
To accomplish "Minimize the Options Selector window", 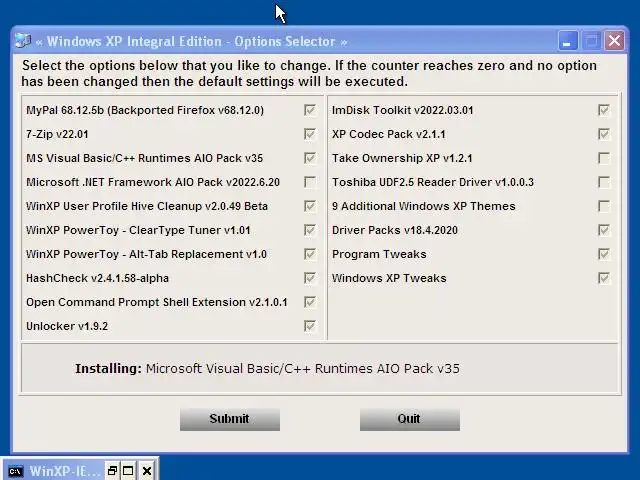I will (x=567, y=41).
